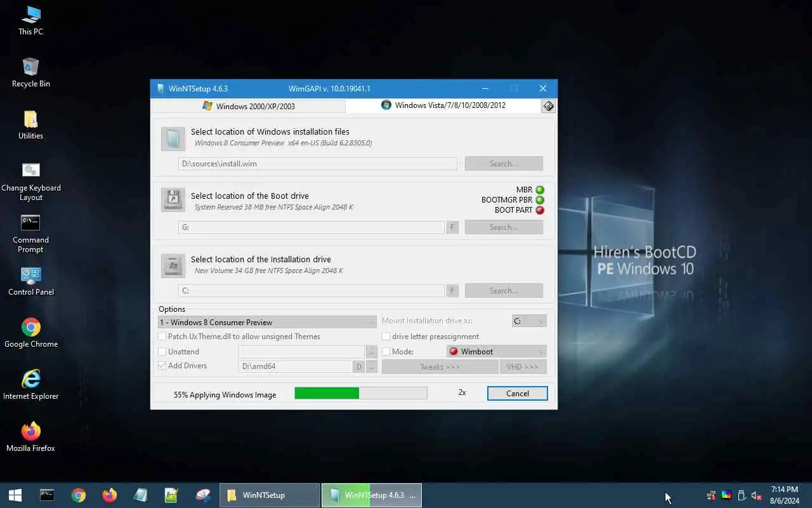This screenshot has height=508, width=812.
Task: Launch Change Keyboard Layout shortcut
Action: [30, 181]
